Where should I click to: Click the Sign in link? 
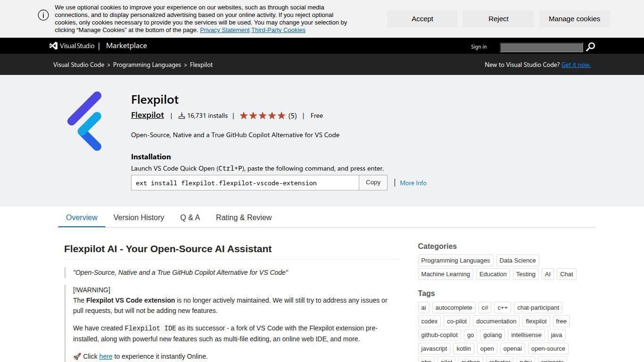tap(479, 47)
